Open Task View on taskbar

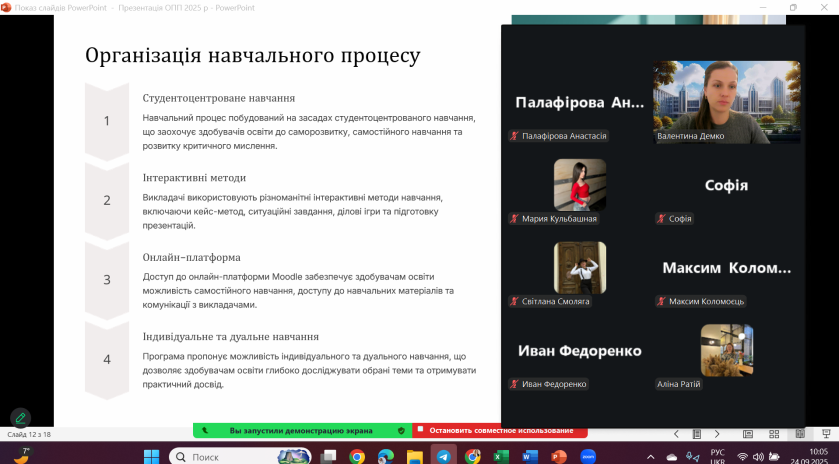pyautogui.click(x=328, y=457)
